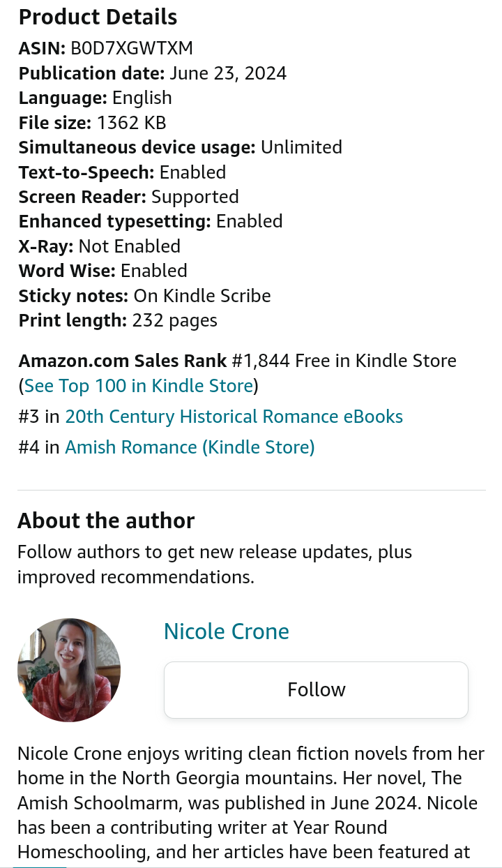Click the Text-to-Speech Enabled line
The width and height of the screenshot is (502, 868).
click(123, 172)
